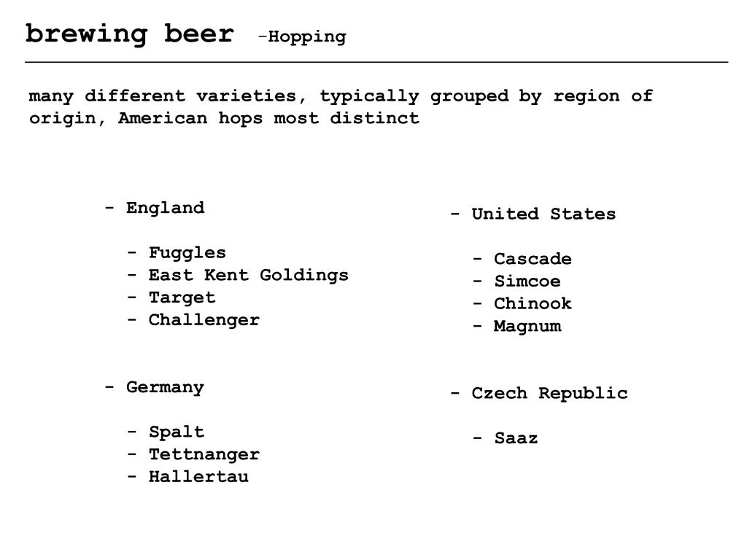The width and height of the screenshot is (747, 560).
Task: Select the "Cascade" hop entry
Action: [533, 259]
